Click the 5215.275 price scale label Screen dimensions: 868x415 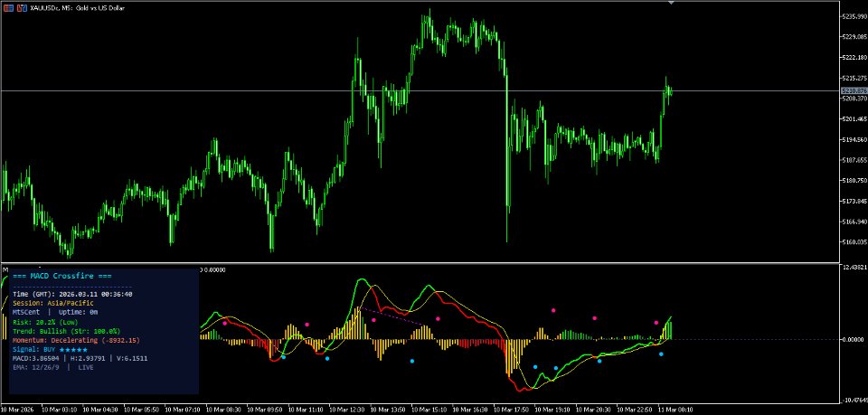pos(853,78)
